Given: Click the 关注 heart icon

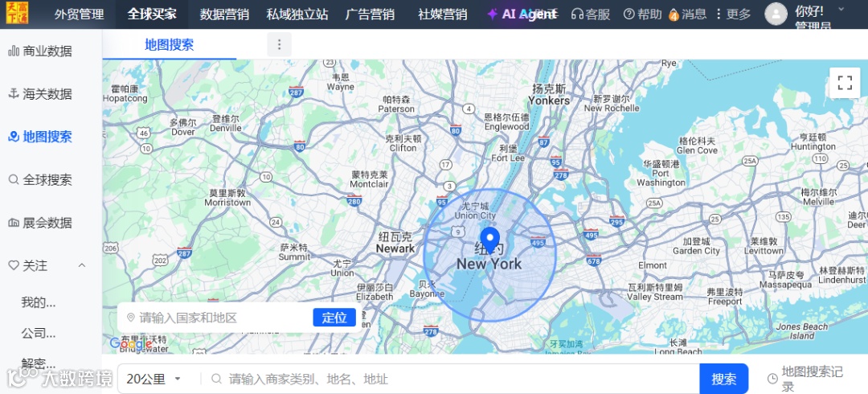Looking at the screenshot, I should click(14, 265).
